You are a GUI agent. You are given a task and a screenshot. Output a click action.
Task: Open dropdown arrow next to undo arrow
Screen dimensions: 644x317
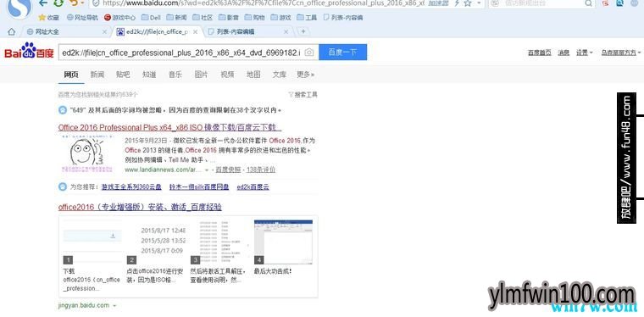click(x=82, y=3)
